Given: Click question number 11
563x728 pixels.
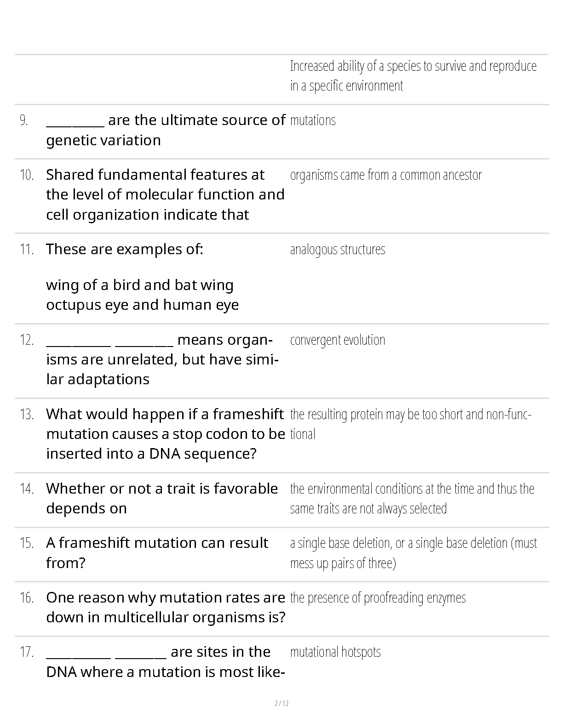Looking at the screenshot, I should [27, 250].
